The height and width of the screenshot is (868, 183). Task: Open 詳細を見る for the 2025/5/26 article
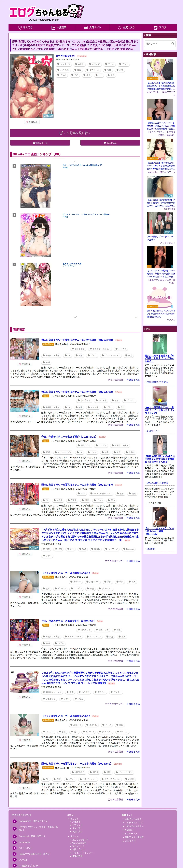(133, 473)
